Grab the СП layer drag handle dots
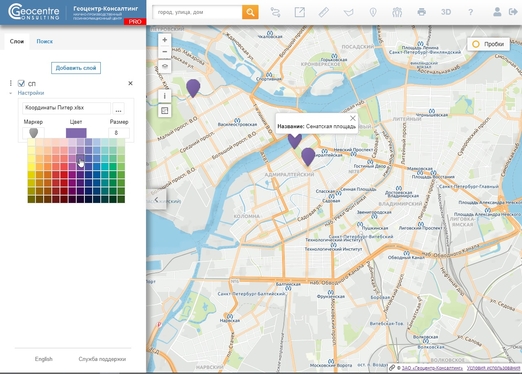The image size is (522, 374). [11, 83]
